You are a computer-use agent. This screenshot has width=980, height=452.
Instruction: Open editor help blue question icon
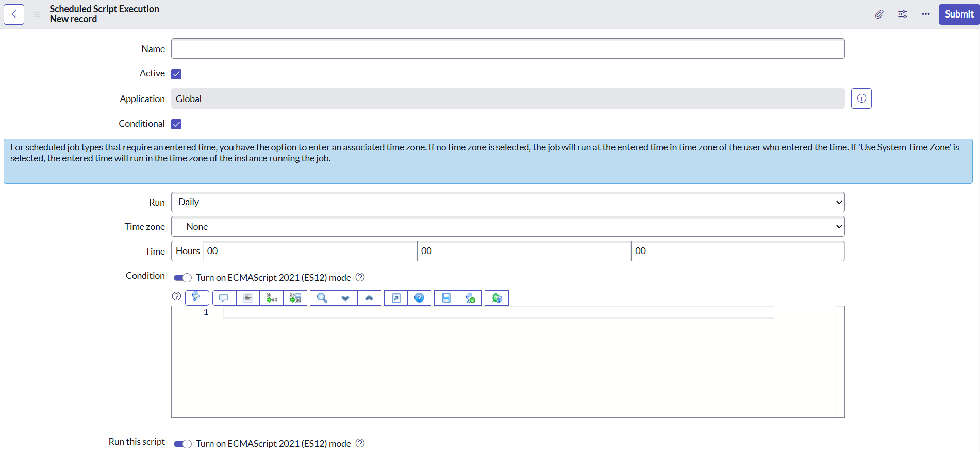pyautogui.click(x=420, y=298)
